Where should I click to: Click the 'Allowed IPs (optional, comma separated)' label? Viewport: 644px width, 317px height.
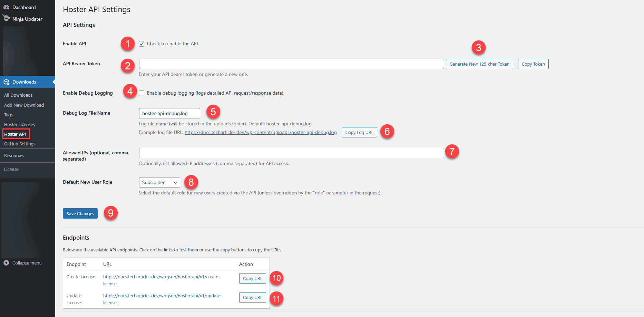point(96,156)
